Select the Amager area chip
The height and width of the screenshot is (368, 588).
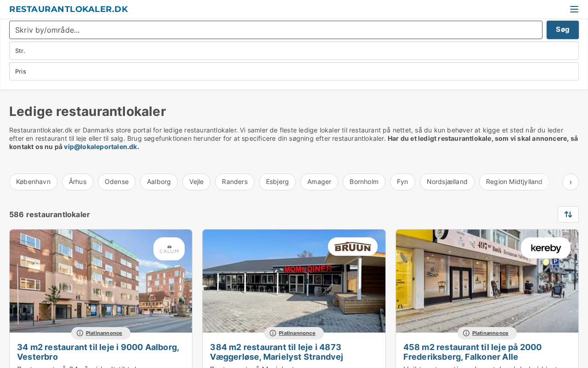point(319,182)
